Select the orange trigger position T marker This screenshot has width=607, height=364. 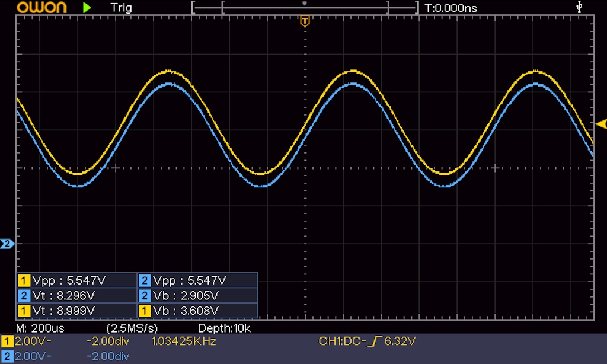pos(305,22)
